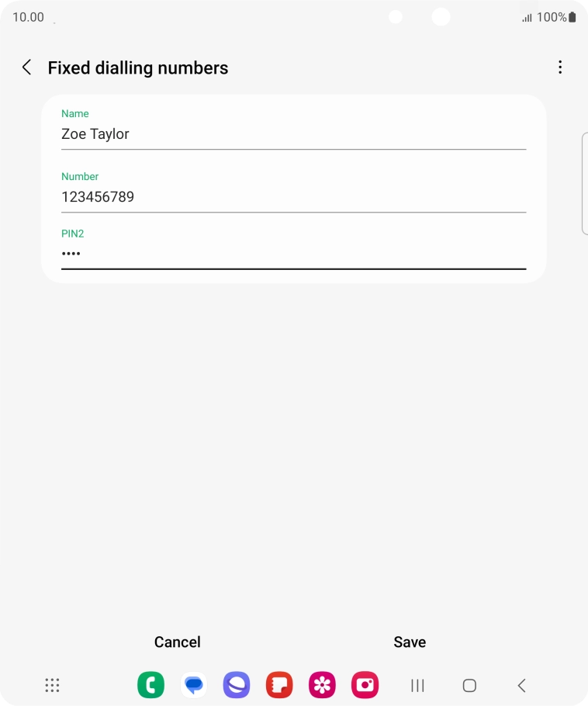This screenshot has width=588, height=706.
Task: Launch the Camera app
Action: click(x=364, y=685)
